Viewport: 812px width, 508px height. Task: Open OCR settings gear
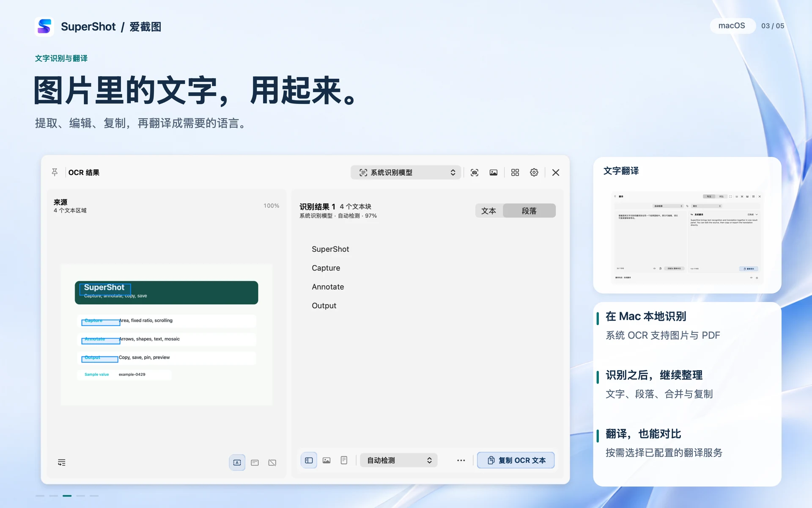click(534, 172)
